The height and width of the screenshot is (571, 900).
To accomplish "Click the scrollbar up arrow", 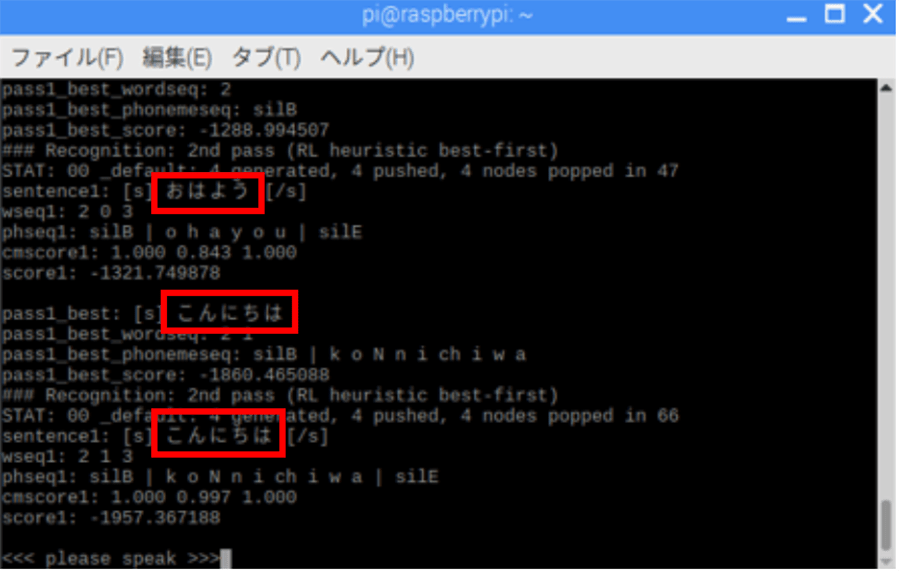I will pos(886,88).
